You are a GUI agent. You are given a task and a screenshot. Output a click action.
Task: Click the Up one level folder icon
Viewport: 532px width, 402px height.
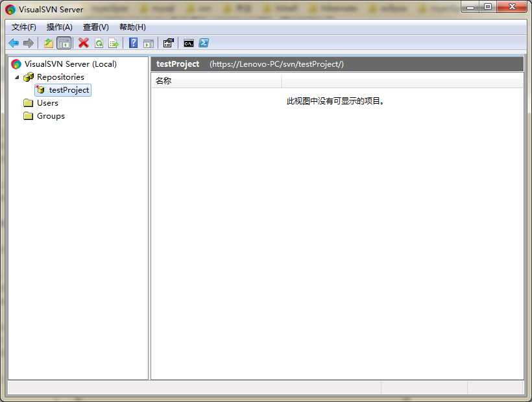[x=49, y=43]
